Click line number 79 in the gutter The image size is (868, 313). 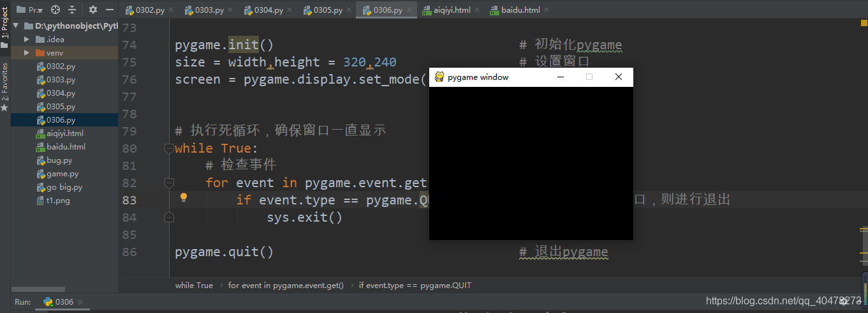(x=129, y=131)
